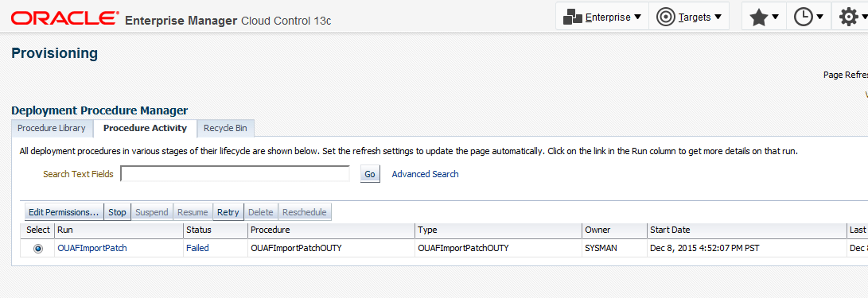
Task: Open the Failed status link
Action: click(x=197, y=248)
